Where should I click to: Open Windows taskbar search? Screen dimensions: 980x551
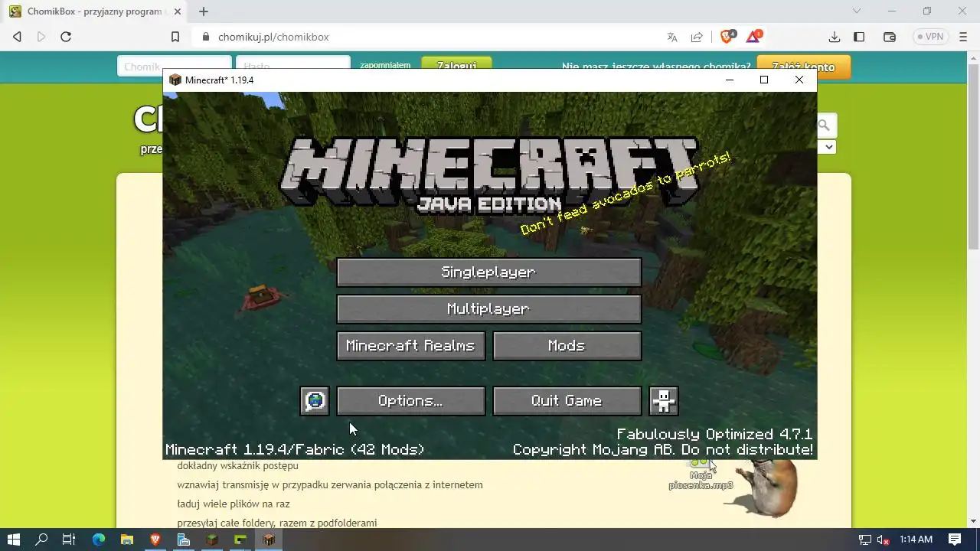pos(41,540)
